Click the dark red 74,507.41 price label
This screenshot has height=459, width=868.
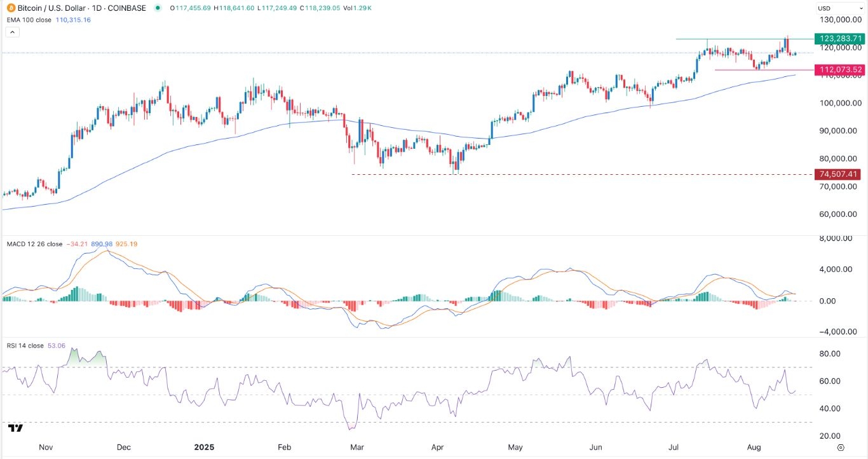(840, 174)
